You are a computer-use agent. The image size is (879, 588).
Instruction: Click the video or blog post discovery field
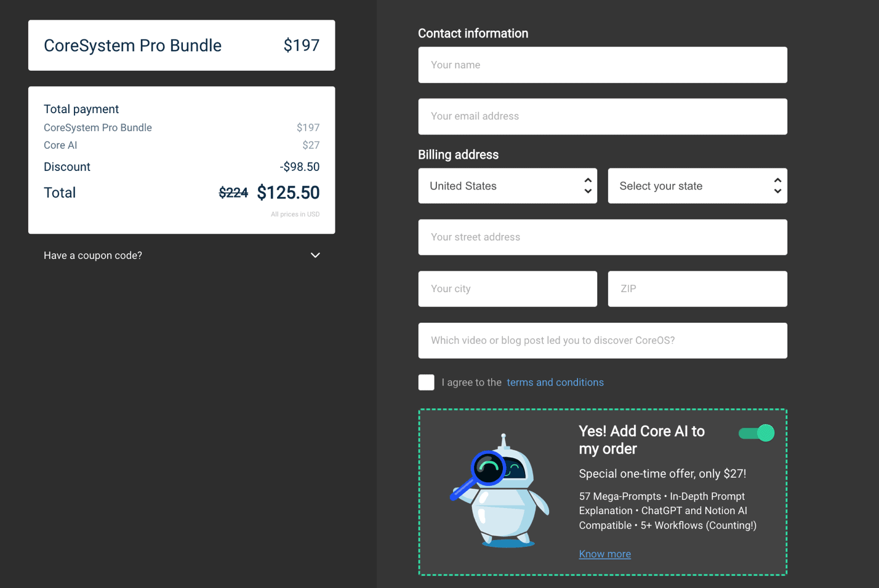pyautogui.click(x=602, y=341)
